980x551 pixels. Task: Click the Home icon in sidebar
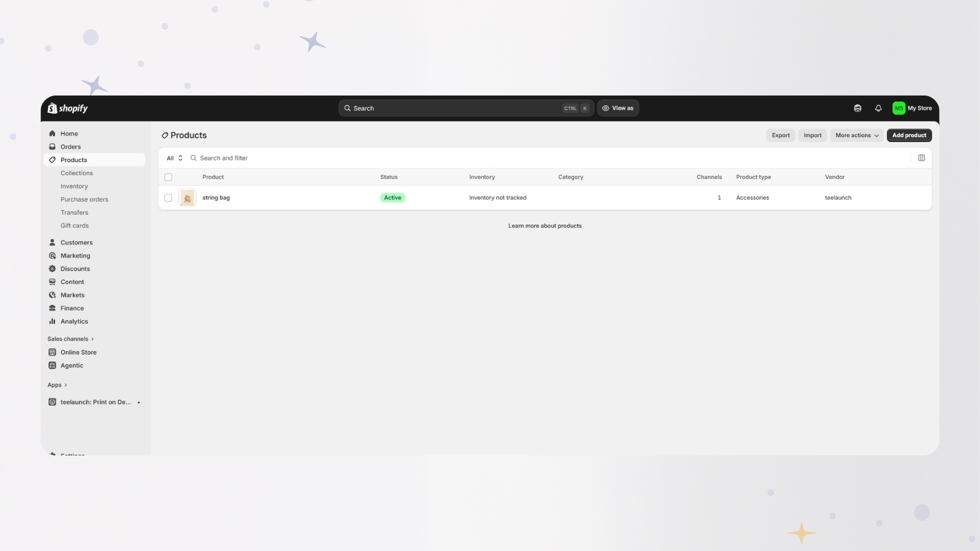pyautogui.click(x=52, y=133)
